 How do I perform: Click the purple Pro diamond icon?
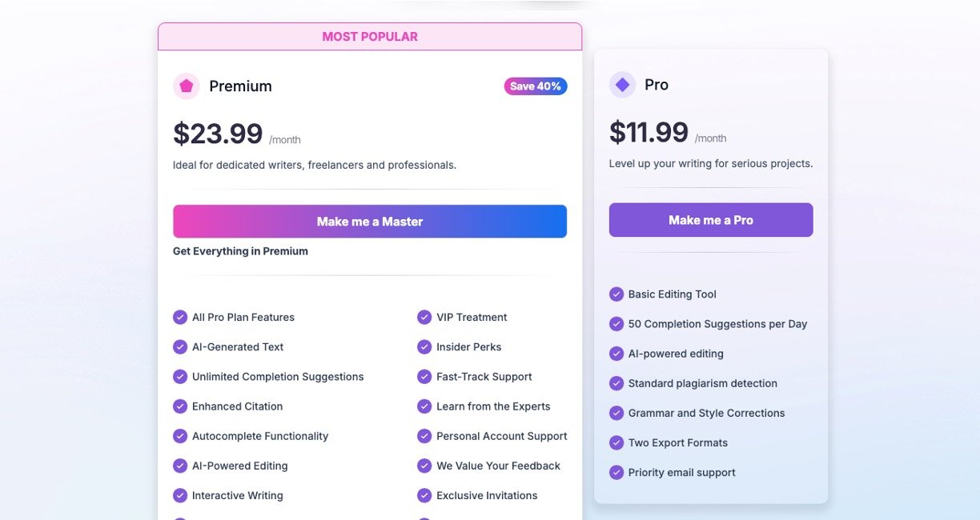[x=622, y=85]
